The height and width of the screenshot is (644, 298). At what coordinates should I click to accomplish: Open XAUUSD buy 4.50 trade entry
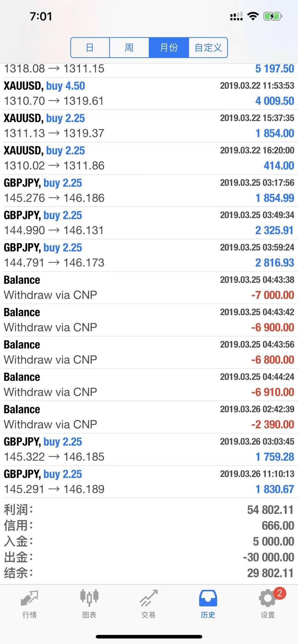coord(149,93)
